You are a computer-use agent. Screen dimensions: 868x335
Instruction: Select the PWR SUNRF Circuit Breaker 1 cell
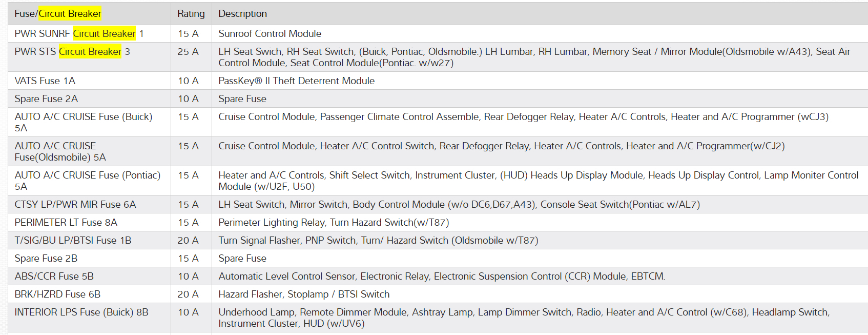79,34
